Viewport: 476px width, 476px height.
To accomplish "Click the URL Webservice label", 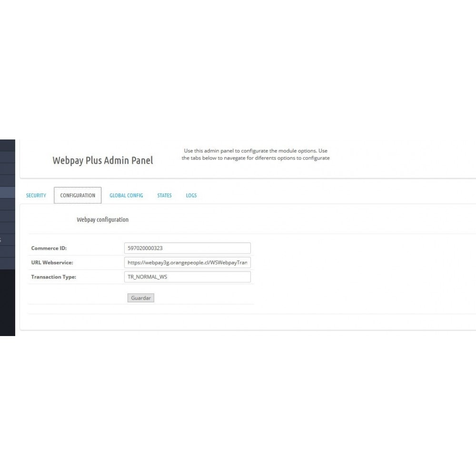I will pyautogui.click(x=52, y=263).
